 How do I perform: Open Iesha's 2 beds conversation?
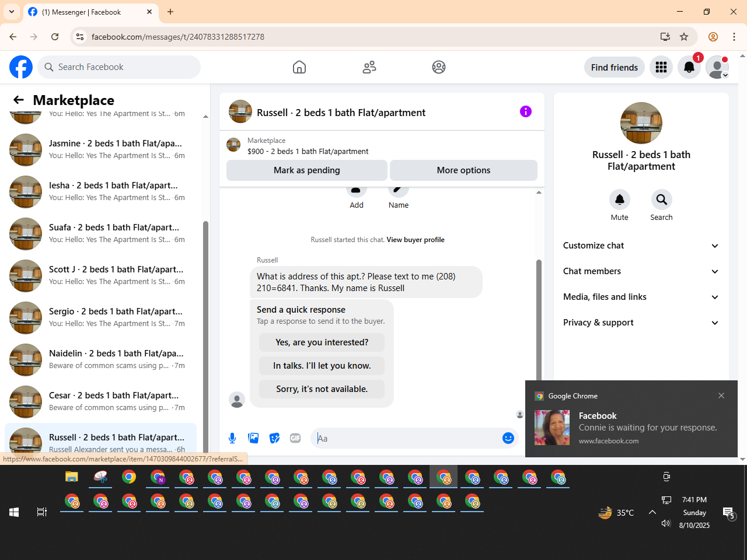coord(100,192)
